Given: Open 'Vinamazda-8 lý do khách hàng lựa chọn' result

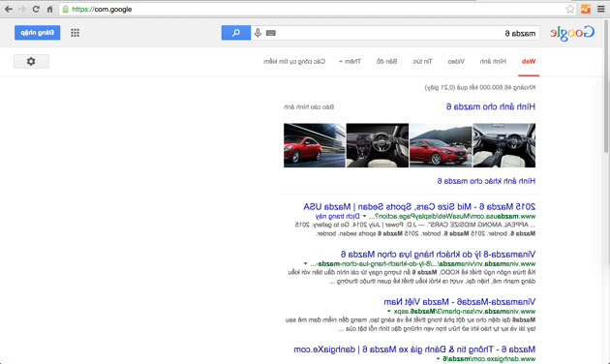Looking at the screenshot, I should (x=438, y=255).
